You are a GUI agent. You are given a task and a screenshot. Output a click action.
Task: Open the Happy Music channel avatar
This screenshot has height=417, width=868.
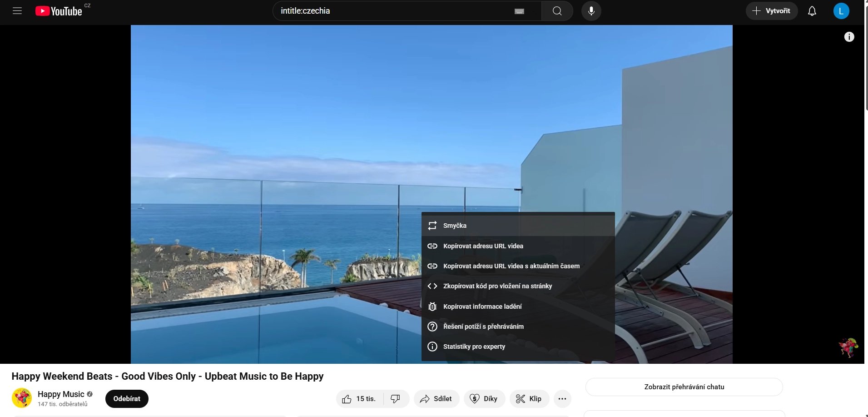pyautogui.click(x=21, y=398)
